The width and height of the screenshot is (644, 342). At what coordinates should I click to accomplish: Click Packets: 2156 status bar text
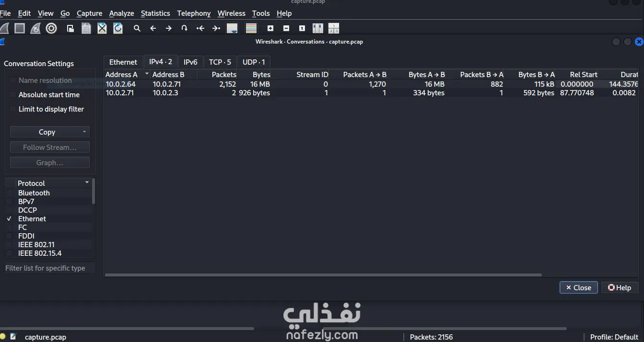pos(431,337)
